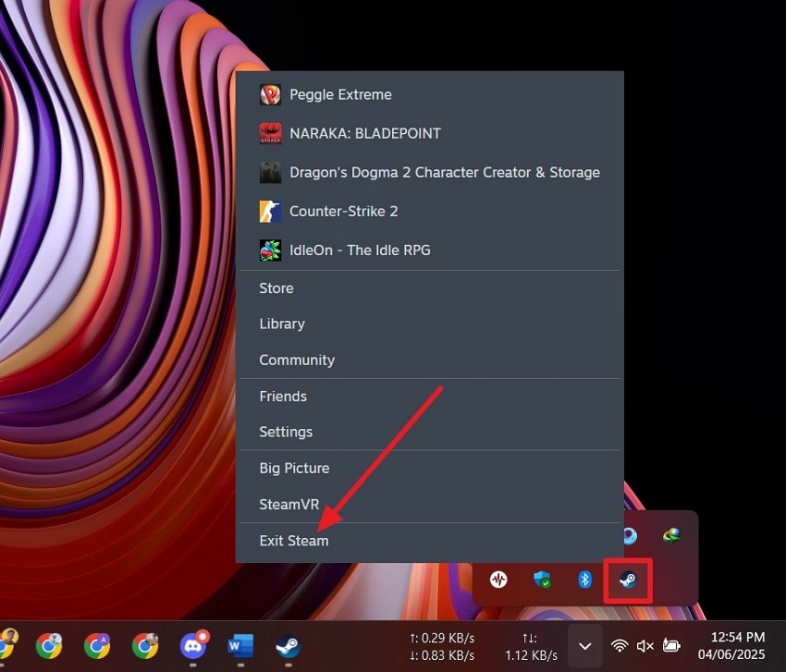The height and width of the screenshot is (672, 786).
Task: Open Microsoft Word in taskbar
Action: click(240, 646)
